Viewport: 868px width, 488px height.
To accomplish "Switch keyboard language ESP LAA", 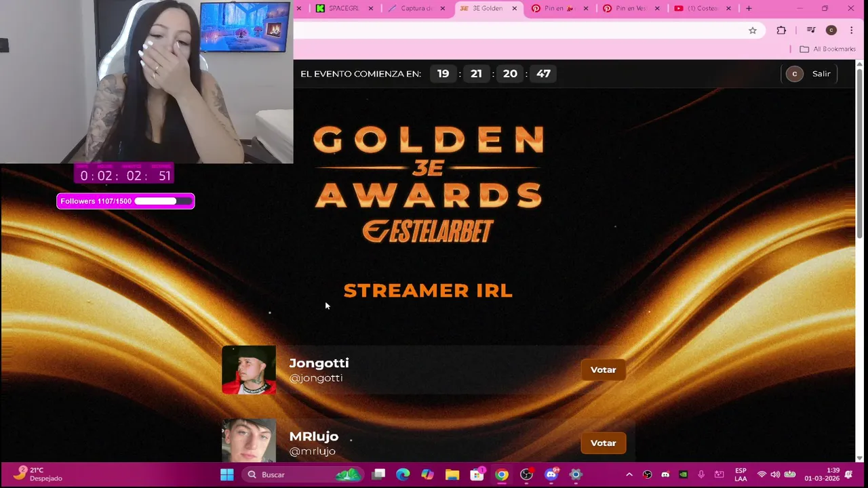I will pyautogui.click(x=741, y=474).
